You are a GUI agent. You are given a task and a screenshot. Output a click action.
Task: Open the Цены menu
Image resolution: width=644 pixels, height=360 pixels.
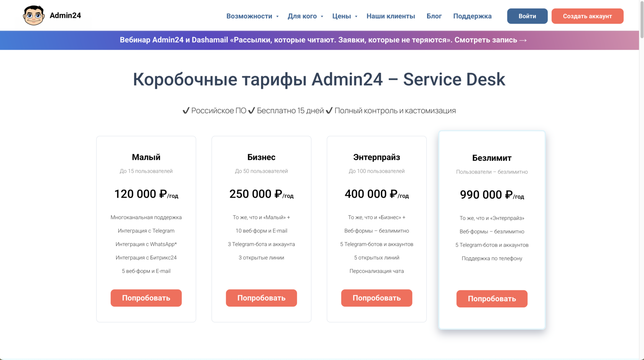click(342, 16)
